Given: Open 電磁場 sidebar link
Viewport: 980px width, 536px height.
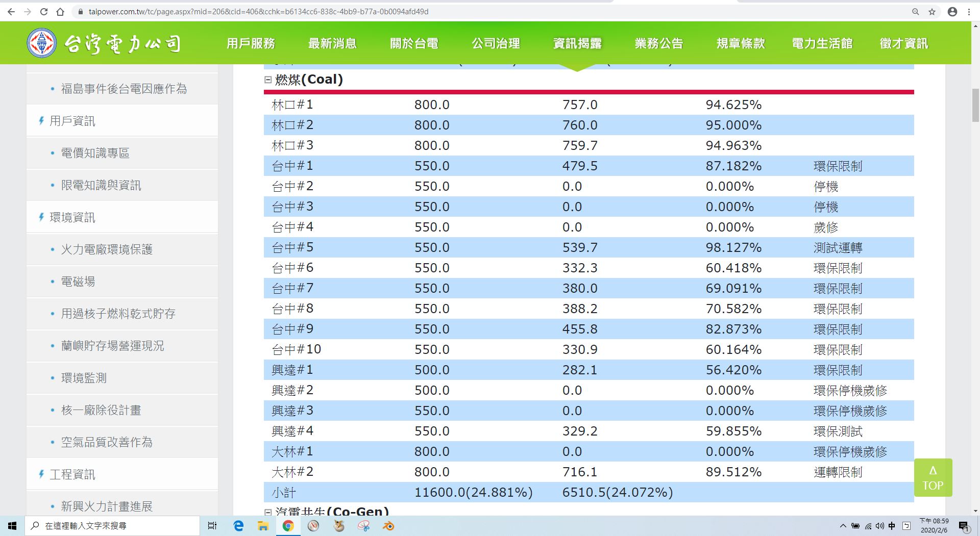Looking at the screenshot, I should [x=78, y=282].
